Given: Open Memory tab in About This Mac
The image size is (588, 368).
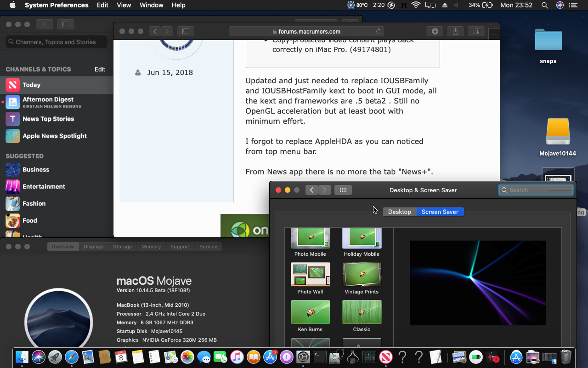Looking at the screenshot, I should 151,247.
